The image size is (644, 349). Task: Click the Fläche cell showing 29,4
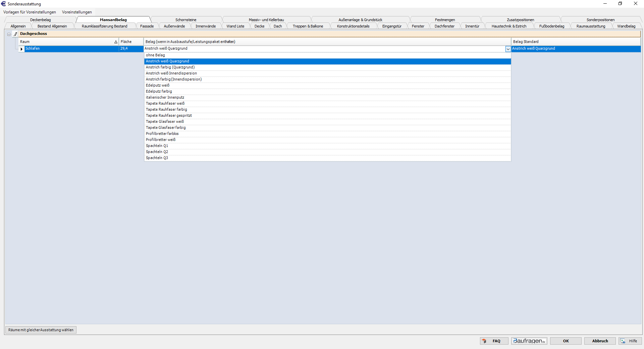click(x=131, y=49)
